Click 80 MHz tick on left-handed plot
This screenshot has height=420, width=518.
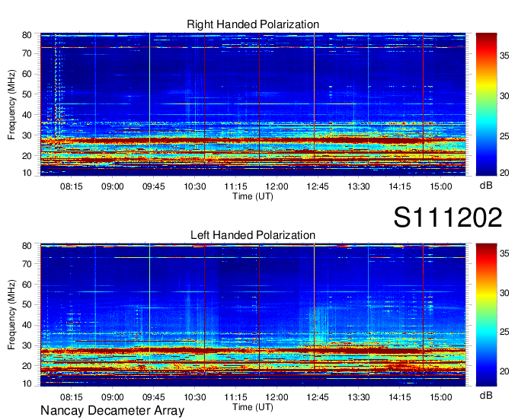click(27, 246)
